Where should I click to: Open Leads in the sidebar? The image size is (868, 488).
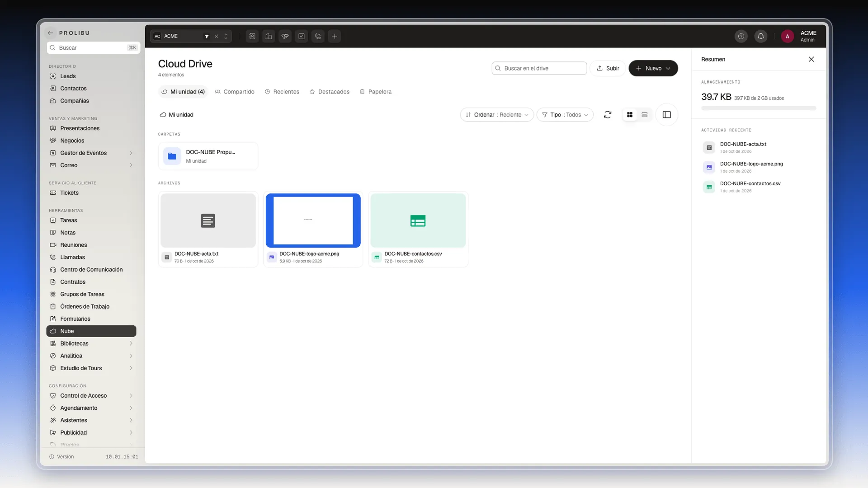click(91, 76)
